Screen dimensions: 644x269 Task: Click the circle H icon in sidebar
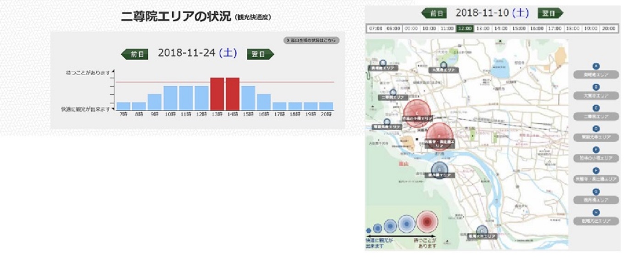pyautogui.click(x=596, y=212)
